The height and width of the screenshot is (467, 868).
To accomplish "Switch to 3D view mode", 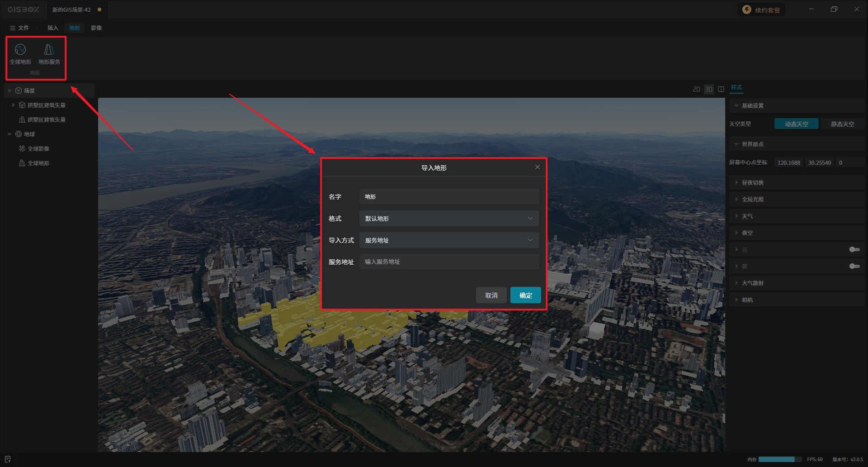I will [708, 90].
